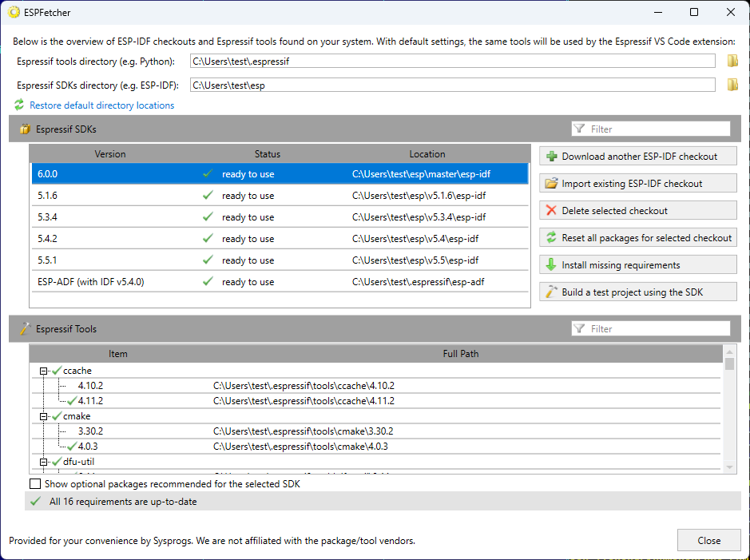Click the funnel icon in SDKs filter
This screenshot has width=750, height=560.
pyautogui.click(x=579, y=129)
